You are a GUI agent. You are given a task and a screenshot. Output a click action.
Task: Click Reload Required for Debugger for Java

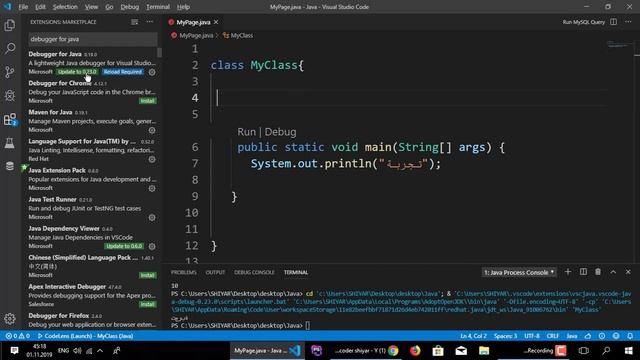tap(122, 72)
